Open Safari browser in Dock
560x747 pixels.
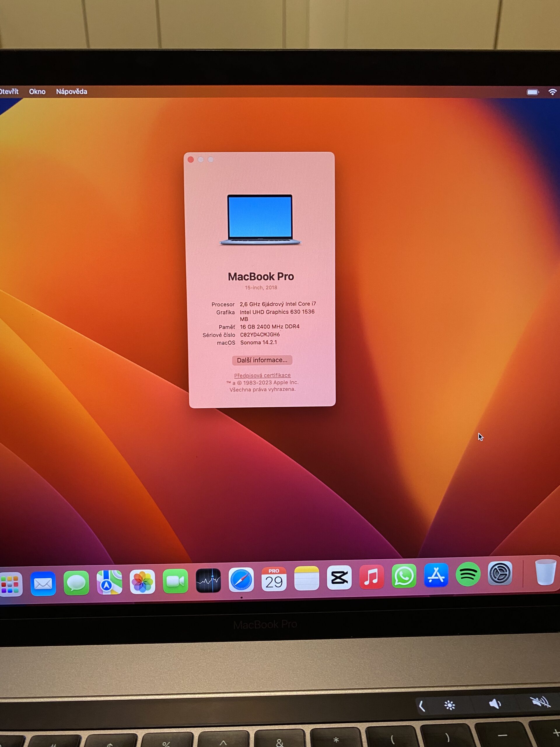click(x=241, y=580)
